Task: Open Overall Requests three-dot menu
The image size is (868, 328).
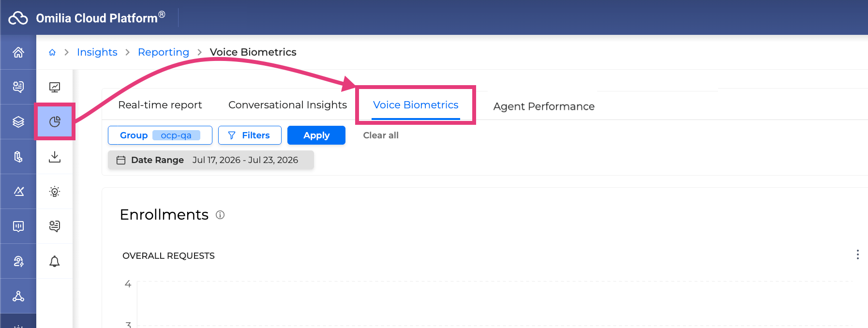Action: (x=857, y=254)
